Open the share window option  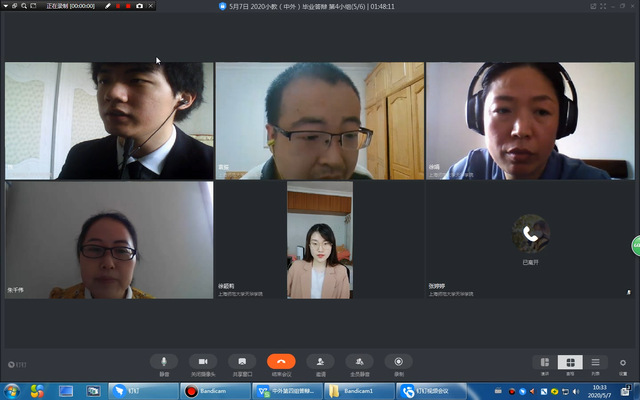(242, 361)
